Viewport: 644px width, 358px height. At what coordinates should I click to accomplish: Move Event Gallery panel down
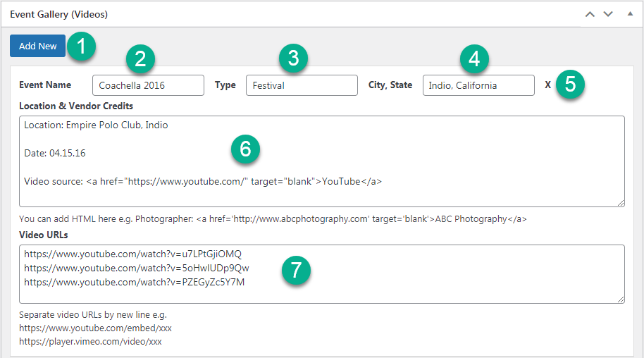coord(608,14)
